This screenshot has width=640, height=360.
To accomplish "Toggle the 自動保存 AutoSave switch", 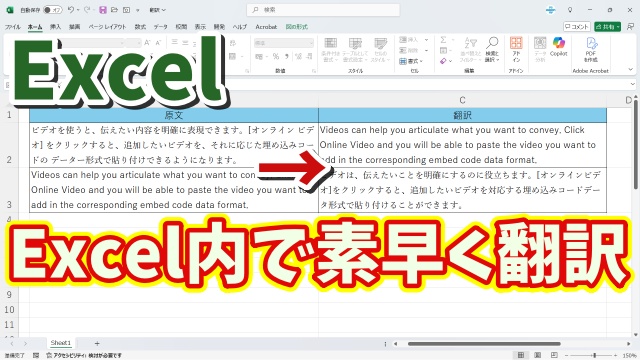I will tap(53, 10).
